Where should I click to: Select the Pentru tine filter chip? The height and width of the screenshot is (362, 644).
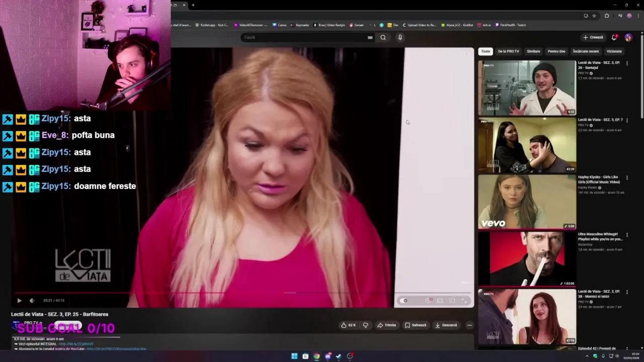(556, 51)
